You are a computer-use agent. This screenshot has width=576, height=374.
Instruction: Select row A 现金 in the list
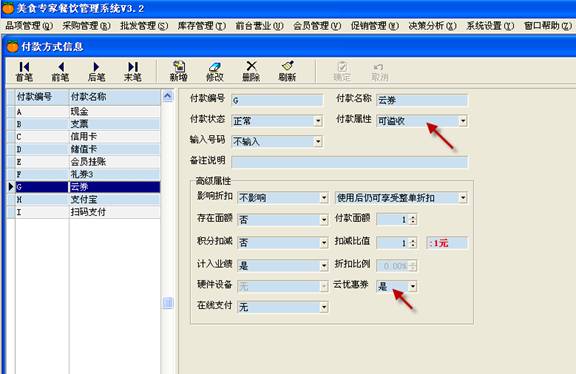tap(87, 112)
